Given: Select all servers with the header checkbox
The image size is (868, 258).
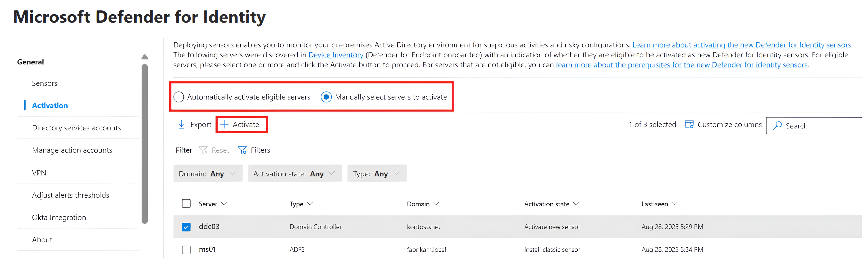Looking at the screenshot, I should 186,203.
